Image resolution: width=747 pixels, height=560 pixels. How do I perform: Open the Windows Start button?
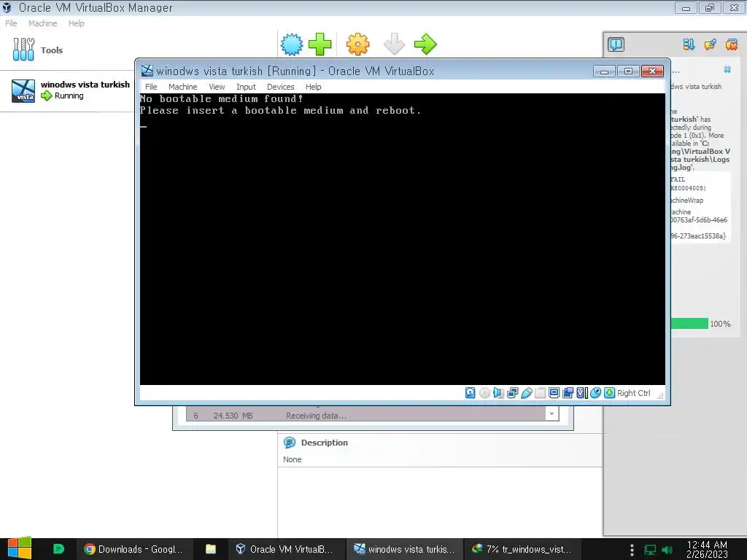pos(19,548)
